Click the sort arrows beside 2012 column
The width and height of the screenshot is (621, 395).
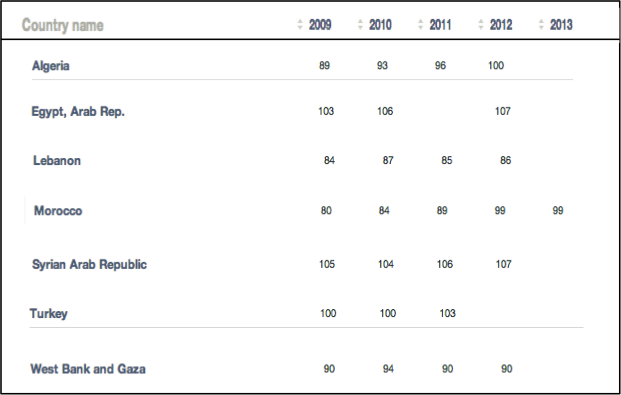(x=481, y=25)
